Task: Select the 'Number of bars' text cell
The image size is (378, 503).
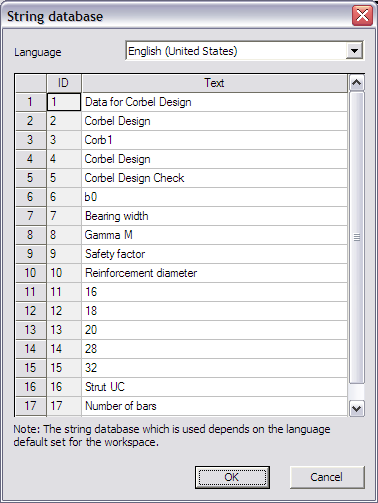Action: tap(214, 406)
